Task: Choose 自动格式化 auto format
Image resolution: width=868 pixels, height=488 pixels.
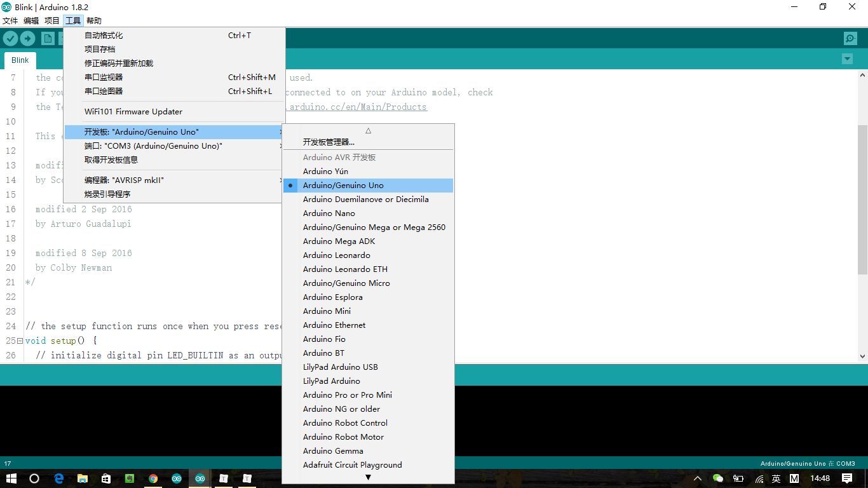Action: [x=174, y=36]
